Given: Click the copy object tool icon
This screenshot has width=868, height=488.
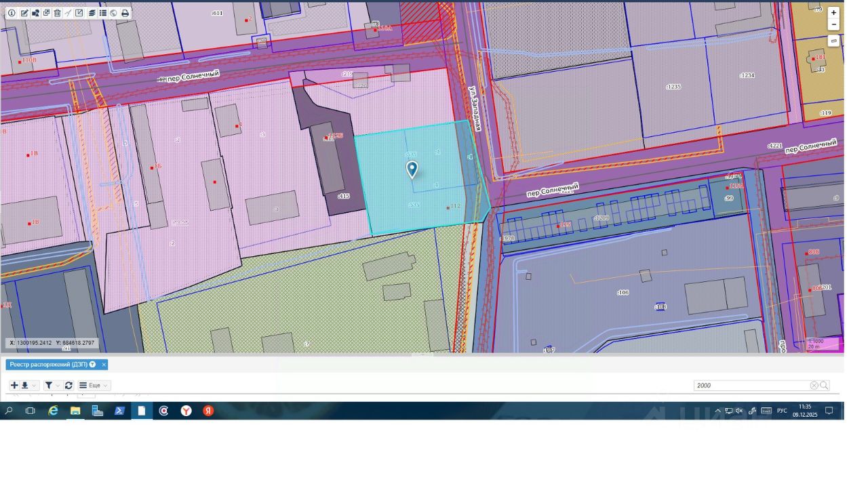Looking at the screenshot, I should [x=46, y=13].
